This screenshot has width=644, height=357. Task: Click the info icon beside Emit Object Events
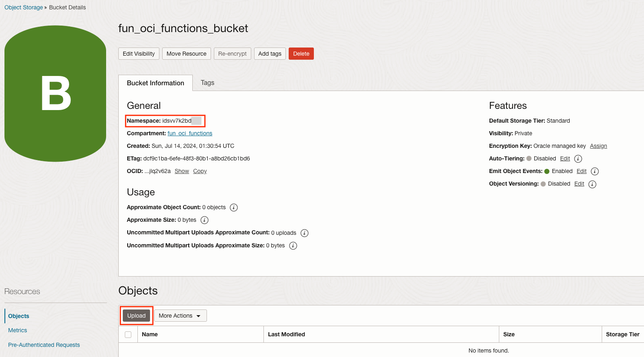(x=594, y=171)
